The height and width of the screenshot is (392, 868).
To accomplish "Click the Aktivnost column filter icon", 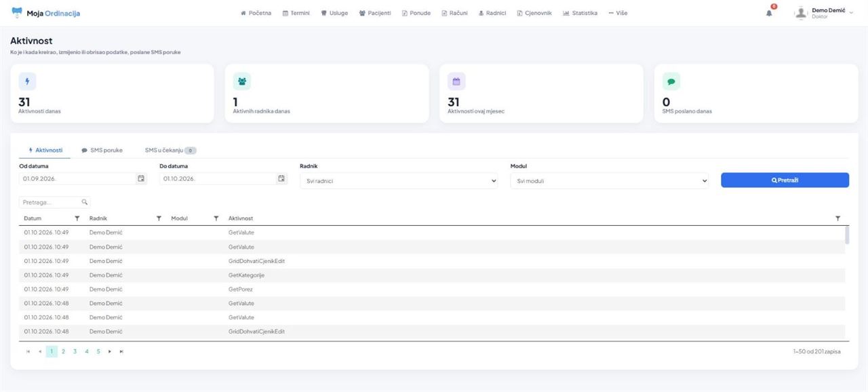I will coord(837,218).
